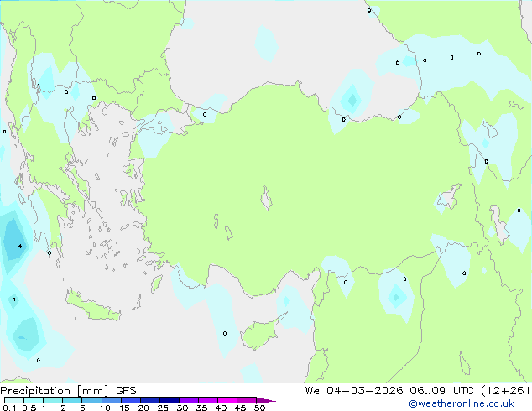Pick the legend swatch between 20 and 25
532x411 pixels.
pyautogui.click(x=150, y=400)
